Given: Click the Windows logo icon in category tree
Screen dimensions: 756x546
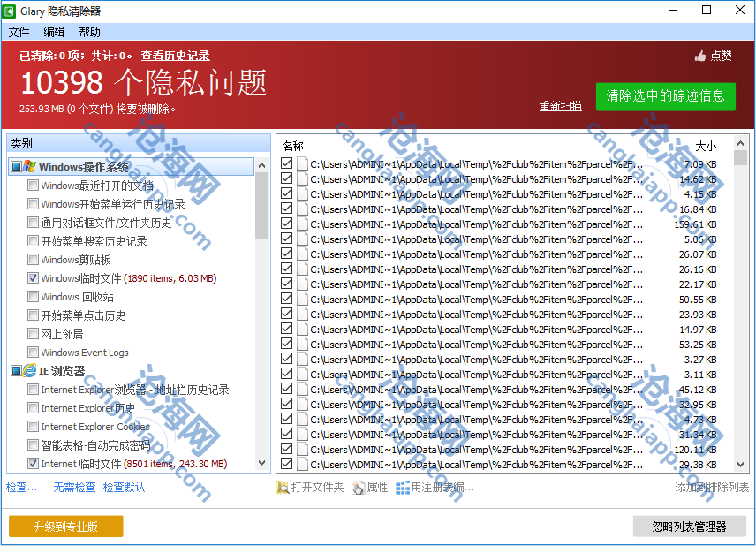Looking at the screenshot, I should tap(29, 166).
